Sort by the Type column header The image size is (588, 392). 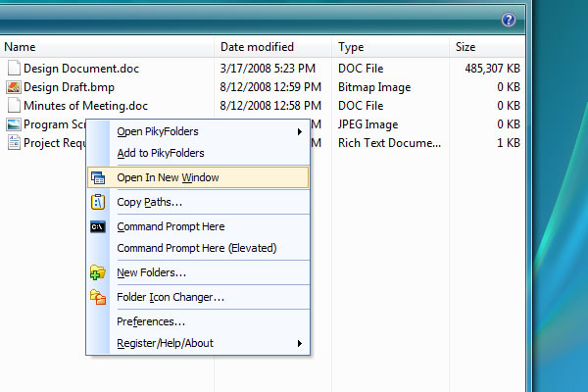click(x=390, y=47)
